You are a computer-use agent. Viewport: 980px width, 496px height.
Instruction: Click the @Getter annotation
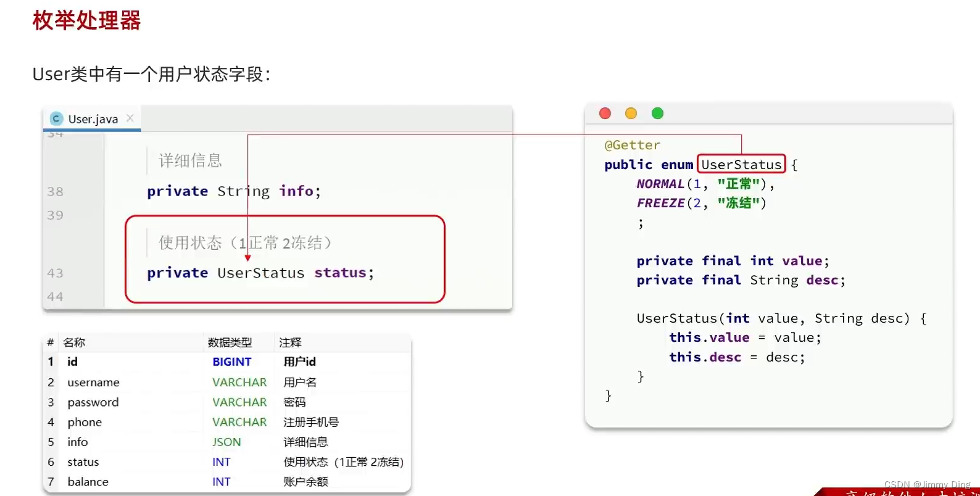633,145
